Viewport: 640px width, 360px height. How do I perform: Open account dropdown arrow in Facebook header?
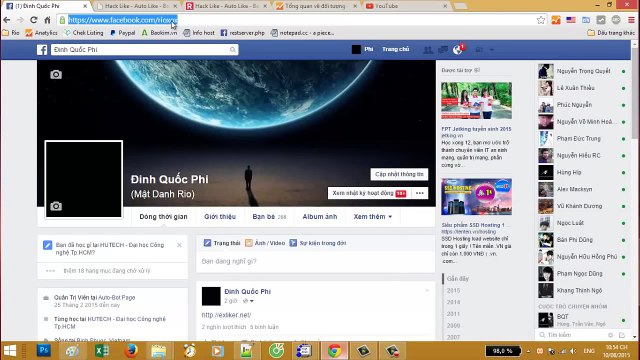point(492,50)
